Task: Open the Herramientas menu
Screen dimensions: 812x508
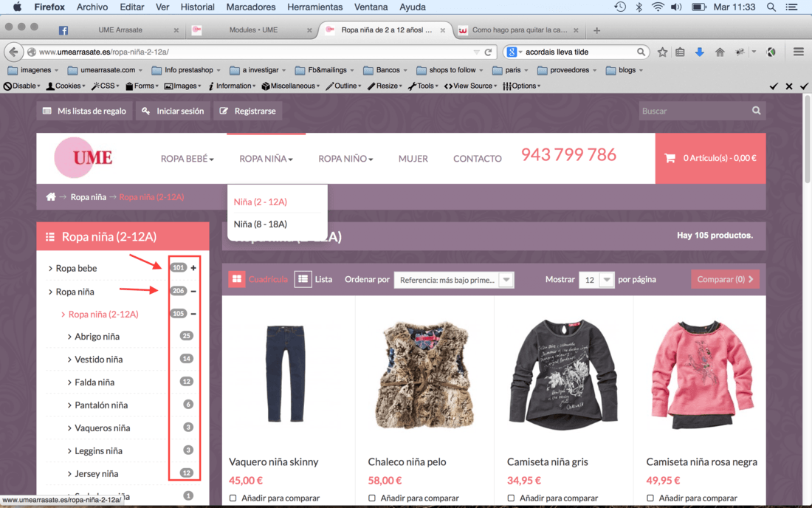Action: pos(315,7)
